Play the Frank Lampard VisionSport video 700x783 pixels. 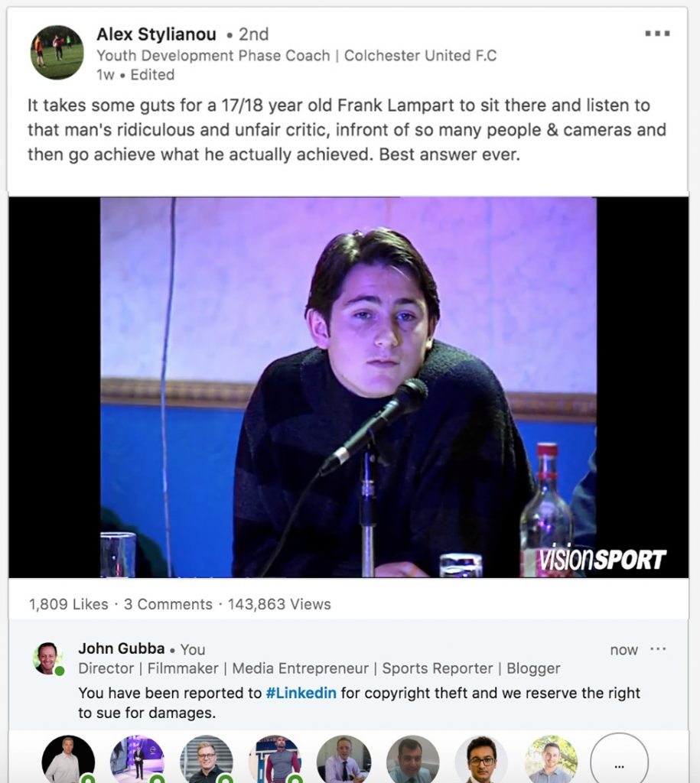pos(348,387)
